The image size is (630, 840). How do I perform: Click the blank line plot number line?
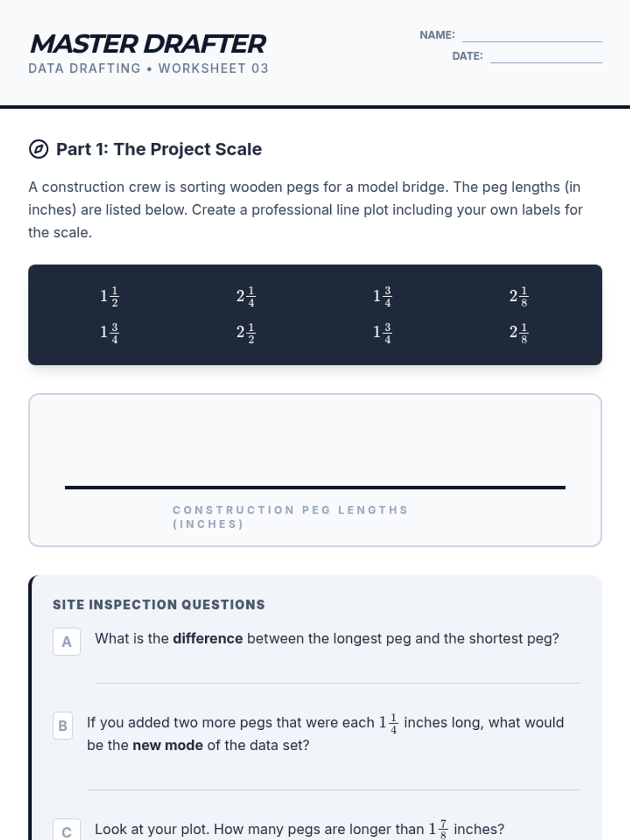tap(315, 487)
